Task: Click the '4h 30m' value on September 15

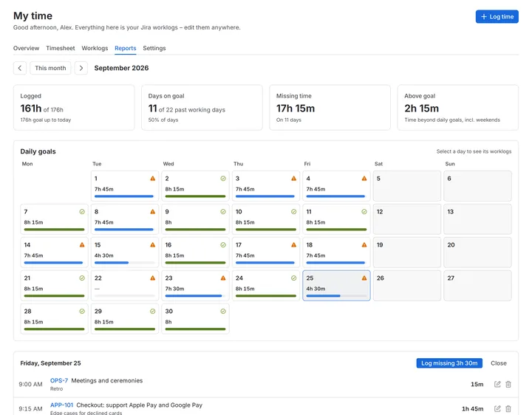Action: pos(104,255)
